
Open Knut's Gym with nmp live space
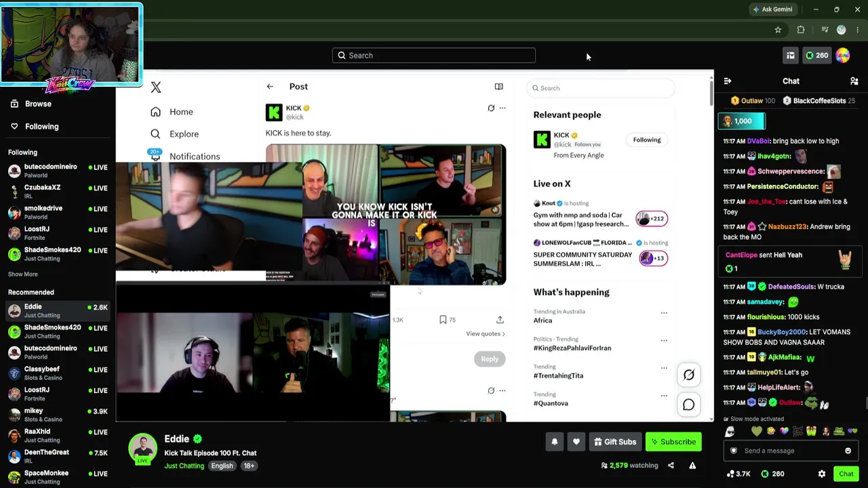point(600,214)
